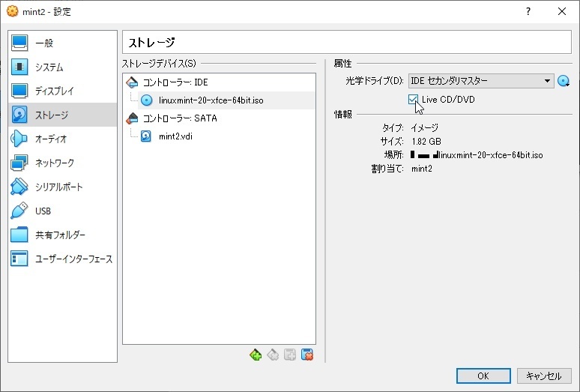Choose a virtual optical disk file via disc icon
The height and width of the screenshot is (392, 580).
point(564,81)
